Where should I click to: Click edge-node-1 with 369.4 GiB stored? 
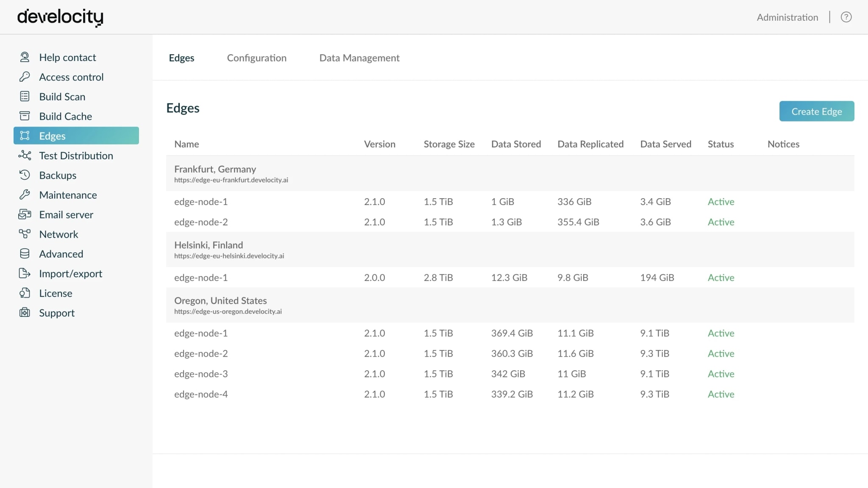201,333
